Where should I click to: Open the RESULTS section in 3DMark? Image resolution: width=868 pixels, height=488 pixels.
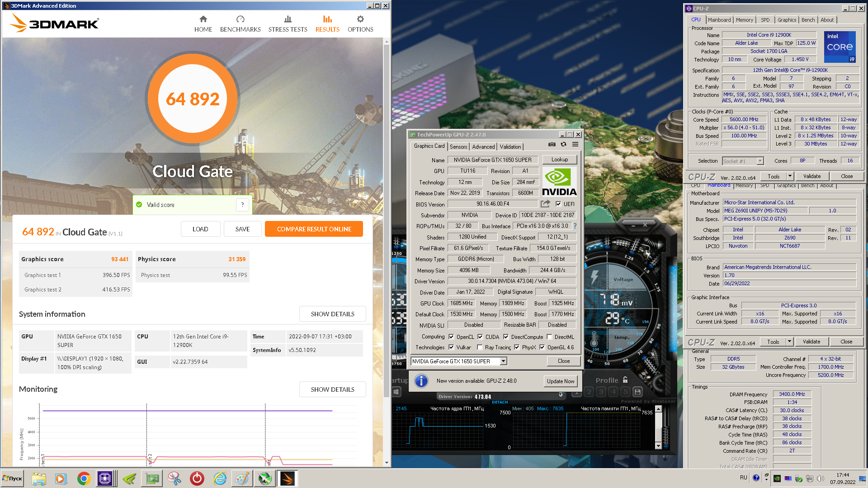(x=327, y=24)
